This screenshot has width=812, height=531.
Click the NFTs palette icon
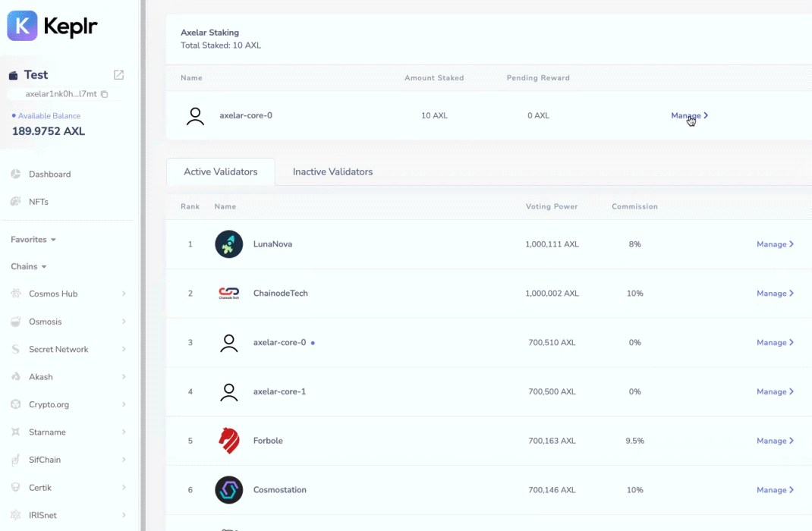point(15,201)
